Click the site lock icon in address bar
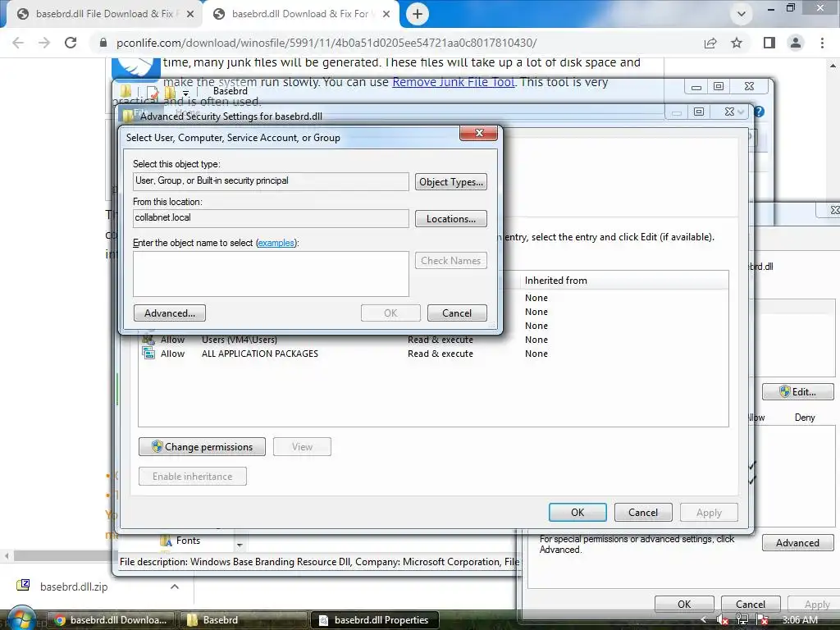 103,43
